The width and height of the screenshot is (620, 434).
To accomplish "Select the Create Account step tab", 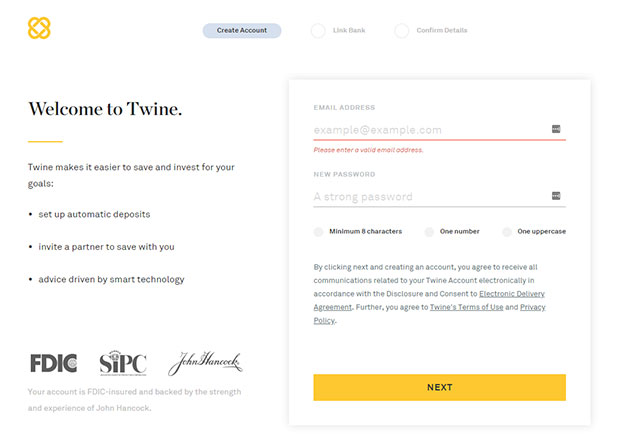I will click(x=242, y=30).
